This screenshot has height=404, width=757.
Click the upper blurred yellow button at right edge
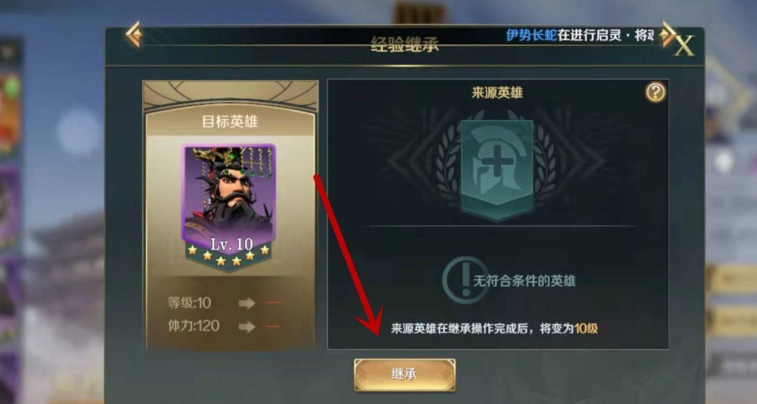731,279
